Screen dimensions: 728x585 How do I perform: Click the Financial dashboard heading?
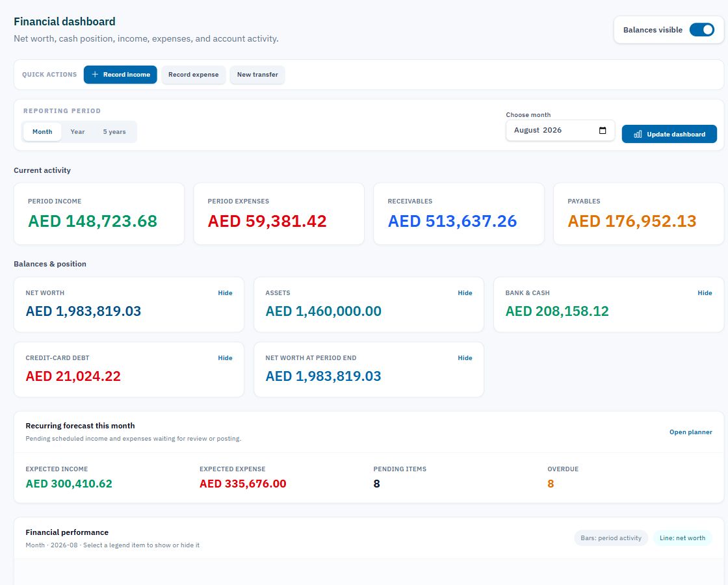[64, 21]
